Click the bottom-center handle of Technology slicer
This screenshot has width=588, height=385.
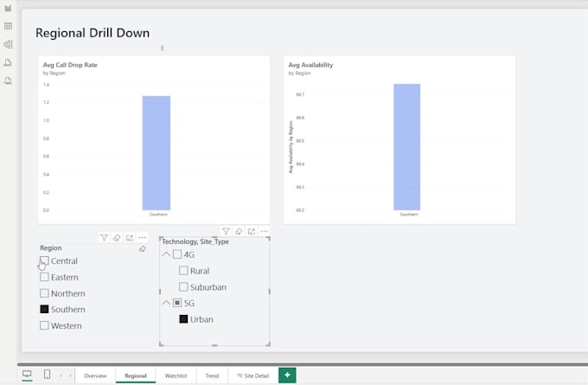pos(214,345)
